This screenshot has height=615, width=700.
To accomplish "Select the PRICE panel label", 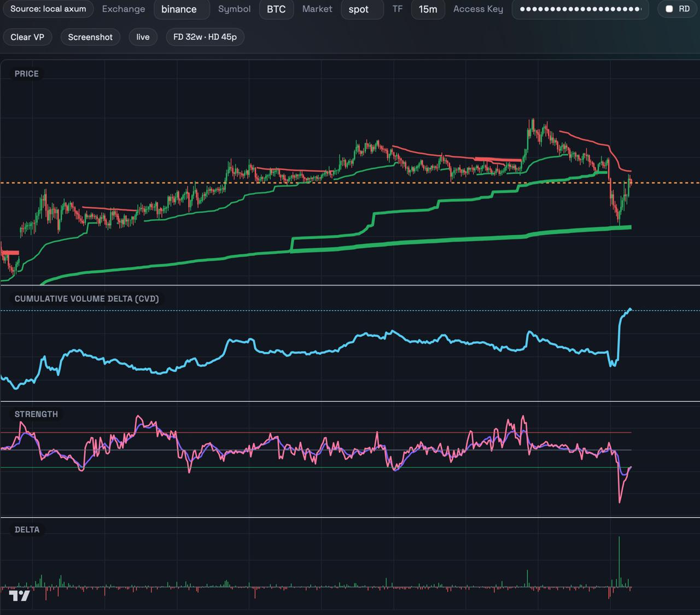I will pyautogui.click(x=27, y=74).
